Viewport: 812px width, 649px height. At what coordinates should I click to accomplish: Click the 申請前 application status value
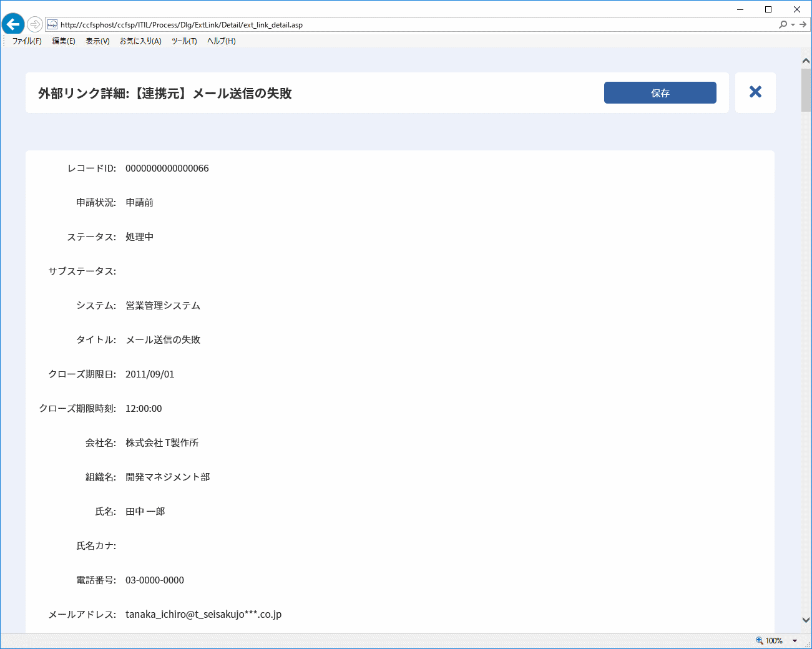click(x=140, y=203)
